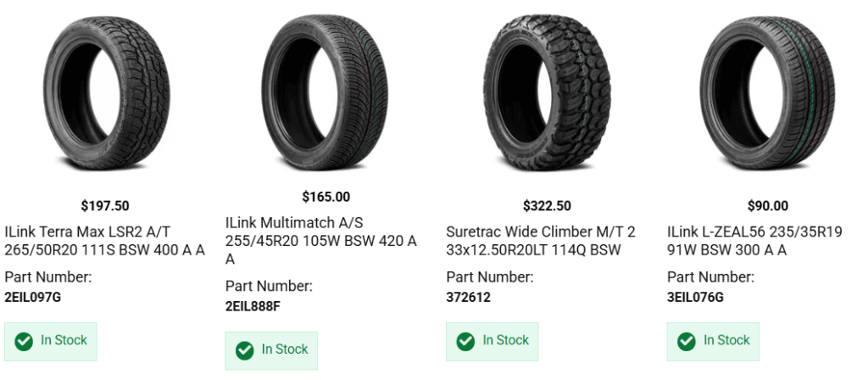Open ILink Terra Max LSR2 A/T product link
This screenshot has width=868, height=380.
(105, 240)
